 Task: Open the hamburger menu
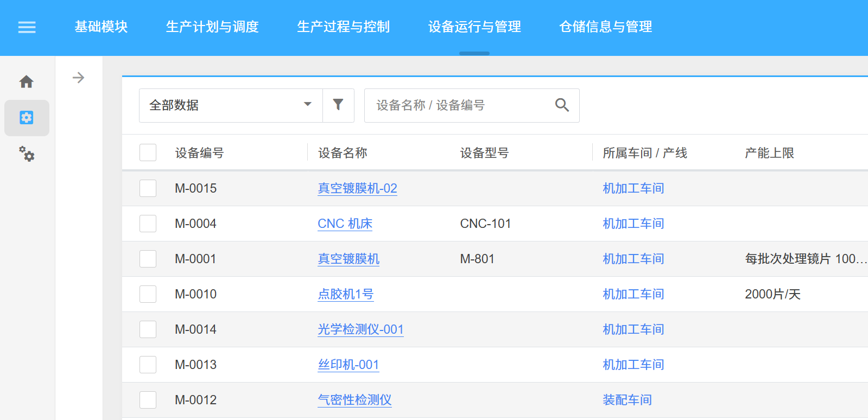(27, 27)
